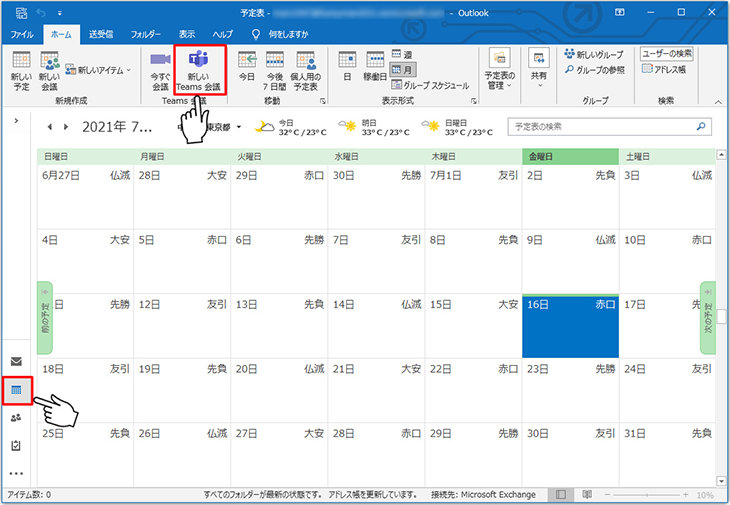
Task: Open the ヘルプ tab
Action: point(223,34)
